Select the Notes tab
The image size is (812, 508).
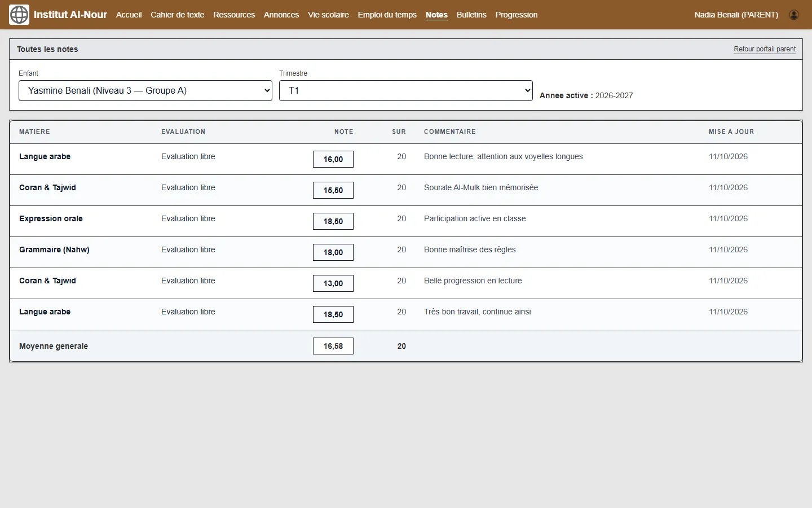coord(436,15)
